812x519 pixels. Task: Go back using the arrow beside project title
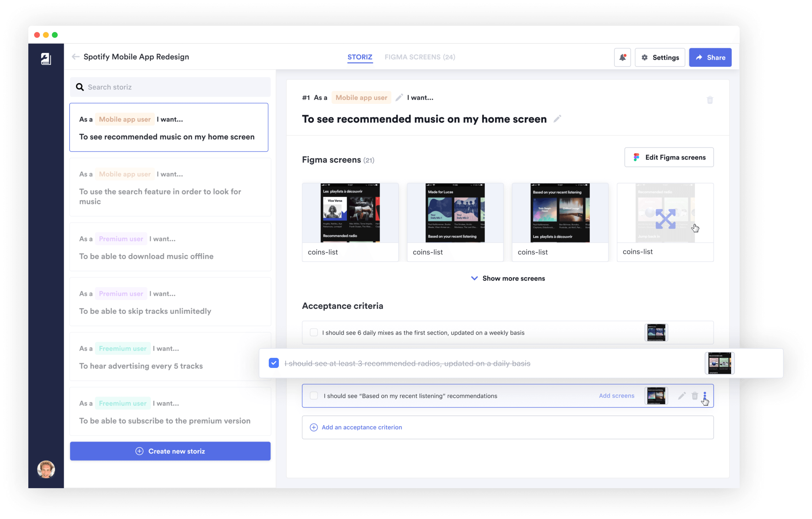point(76,57)
